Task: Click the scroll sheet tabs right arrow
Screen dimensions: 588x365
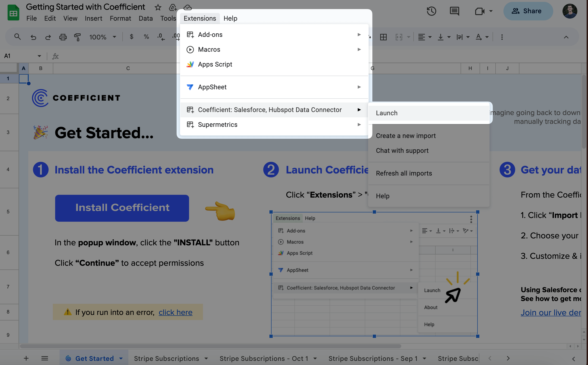Action: pyautogui.click(x=508, y=358)
